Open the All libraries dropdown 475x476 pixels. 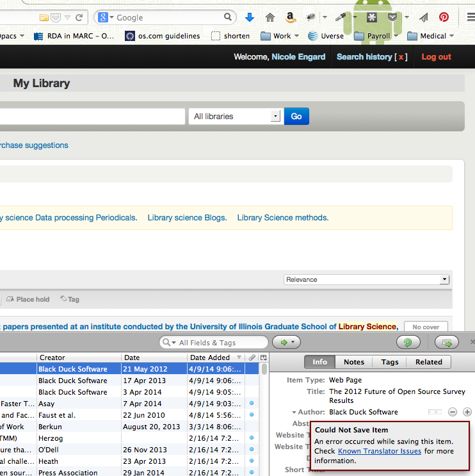(x=235, y=117)
